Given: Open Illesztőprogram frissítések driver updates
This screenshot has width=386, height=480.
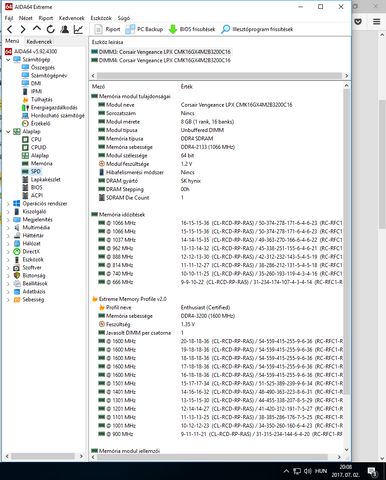Looking at the screenshot, I should tap(257, 29).
